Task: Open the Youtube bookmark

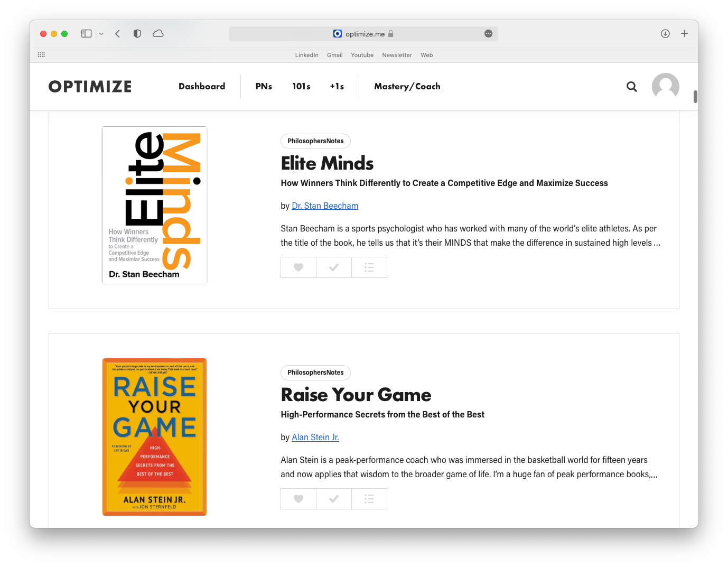Action: pos(362,55)
